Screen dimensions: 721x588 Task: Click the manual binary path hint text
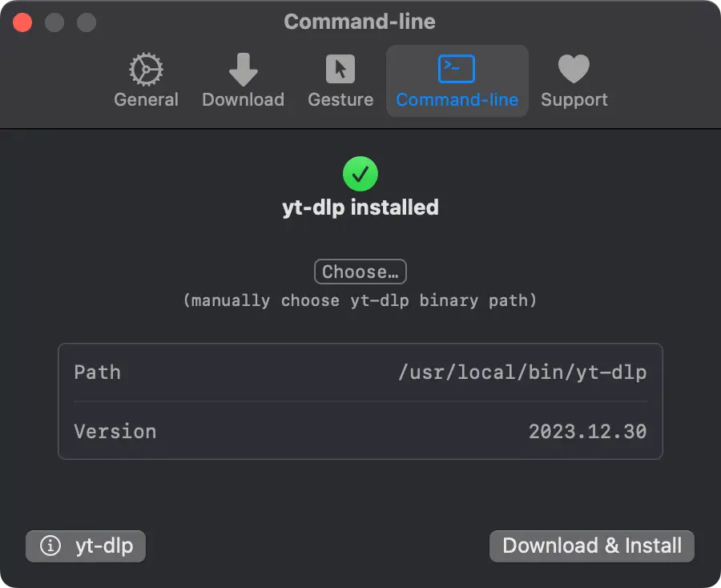(x=360, y=301)
